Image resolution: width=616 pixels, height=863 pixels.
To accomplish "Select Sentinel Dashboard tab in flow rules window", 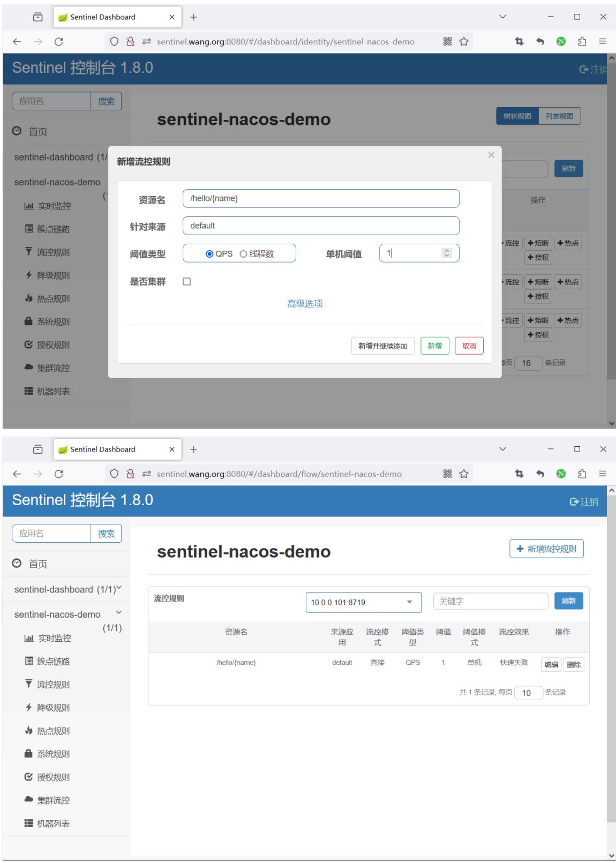I will pos(117,449).
